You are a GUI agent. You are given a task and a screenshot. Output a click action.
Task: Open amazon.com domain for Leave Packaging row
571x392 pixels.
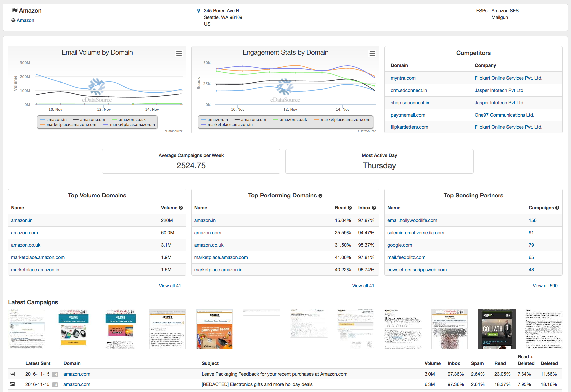[77, 374]
